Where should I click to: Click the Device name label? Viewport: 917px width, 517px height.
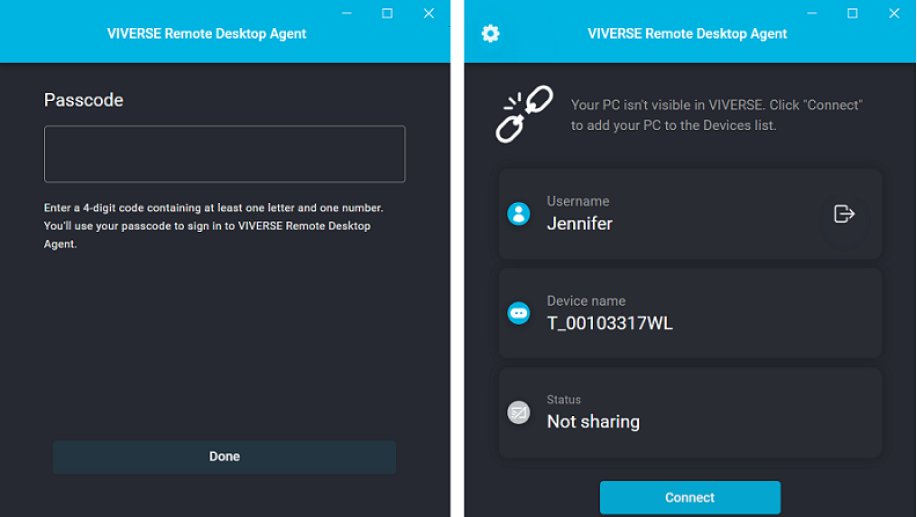[x=586, y=301]
